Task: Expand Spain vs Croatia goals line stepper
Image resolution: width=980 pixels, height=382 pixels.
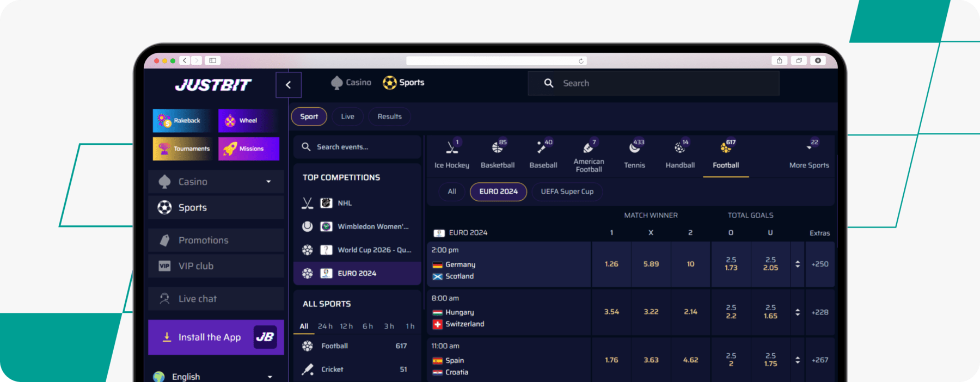Action: [x=798, y=360]
